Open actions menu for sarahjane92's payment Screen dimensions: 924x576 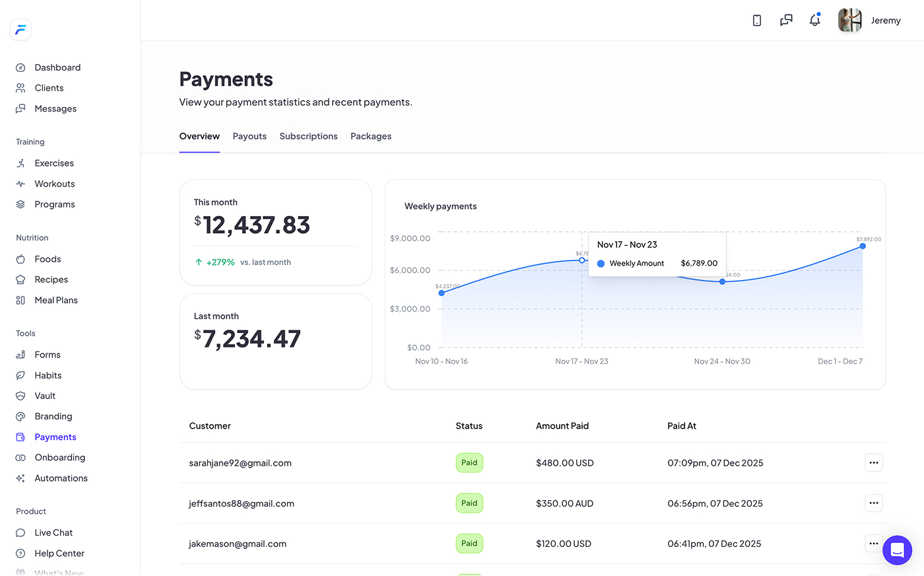coord(873,462)
